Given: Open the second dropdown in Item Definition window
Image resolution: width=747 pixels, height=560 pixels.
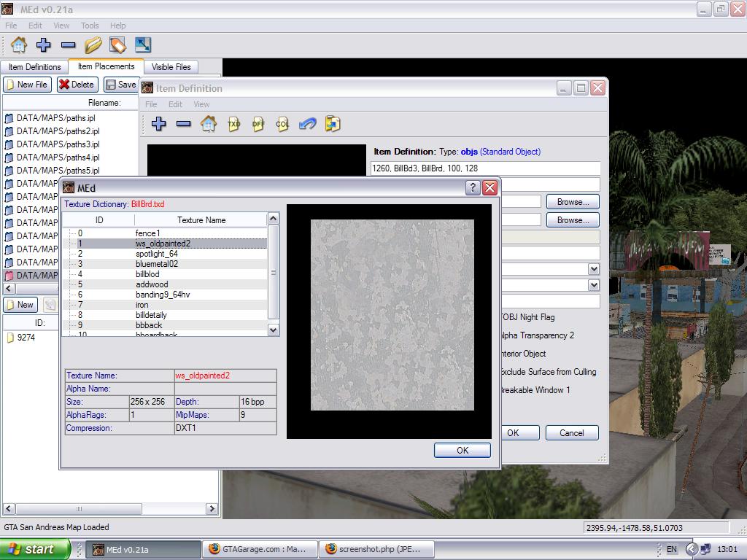Looking at the screenshot, I should (x=594, y=285).
